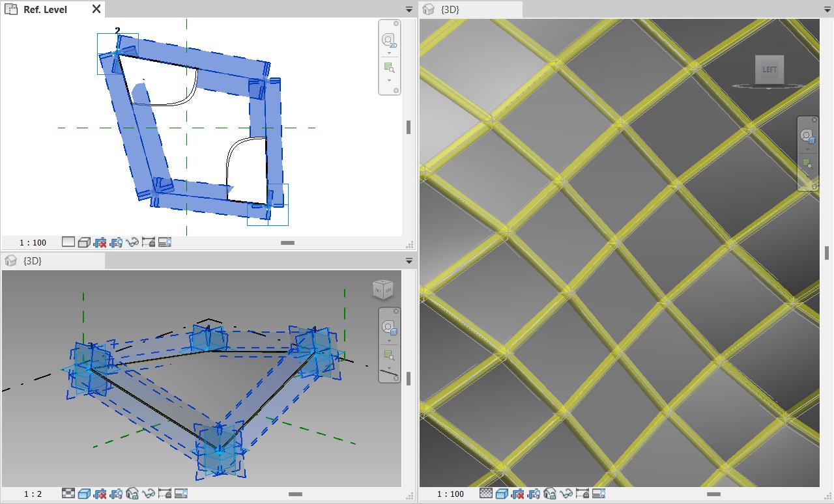Open Temporary Hide/Isolate in the 1:2 3D view
The width and height of the screenshot is (834, 504).
149,494
